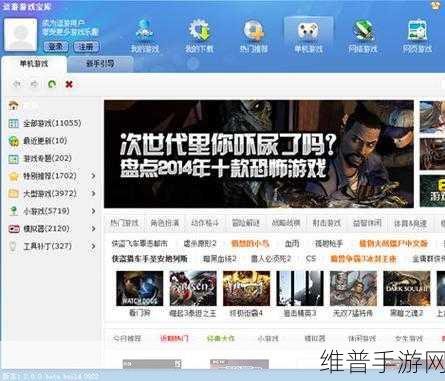Expand the 特别推荐(1702) chevron
The width and height of the screenshot is (445, 381).
point(93,176)
